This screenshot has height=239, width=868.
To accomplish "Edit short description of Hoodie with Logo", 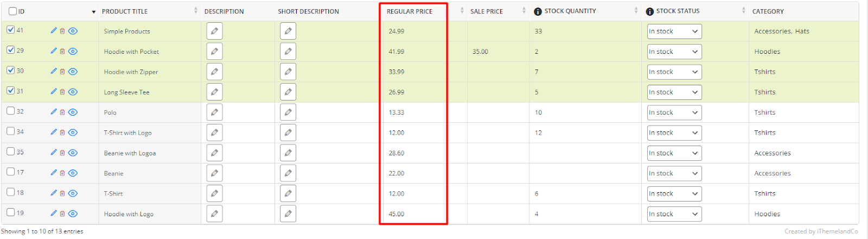I will [288, 214].
